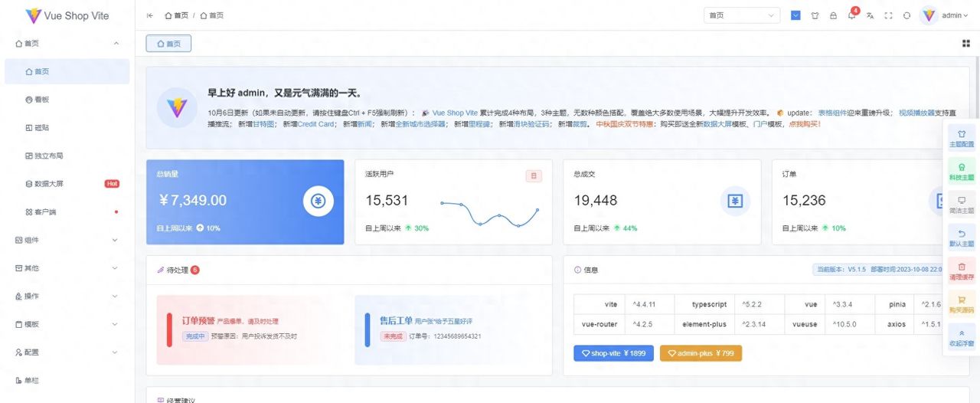Open theme settings via shirt icon in header
Viewport: 980px width, 403px height.
pyautogui.click(x=815, y=15)
